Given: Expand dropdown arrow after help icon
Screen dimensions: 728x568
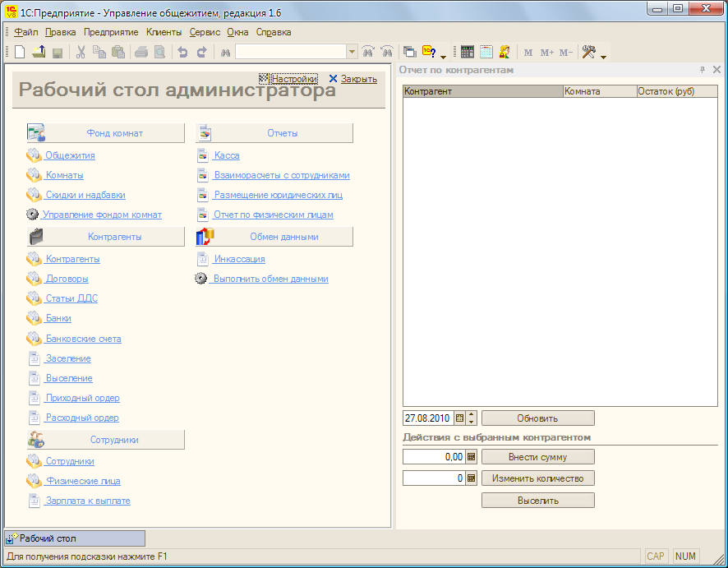Looking at the screenshot, I should point(443,57).
